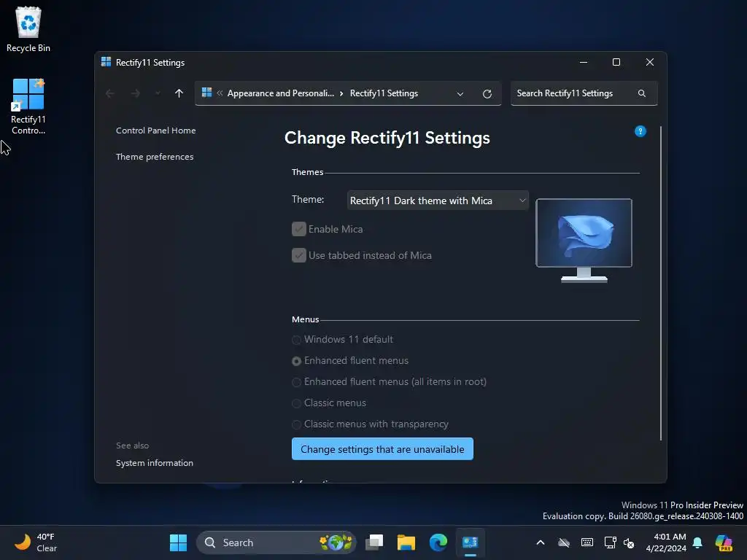
Task: Select Enhanced fluent menus option
Action: (296, 361)
